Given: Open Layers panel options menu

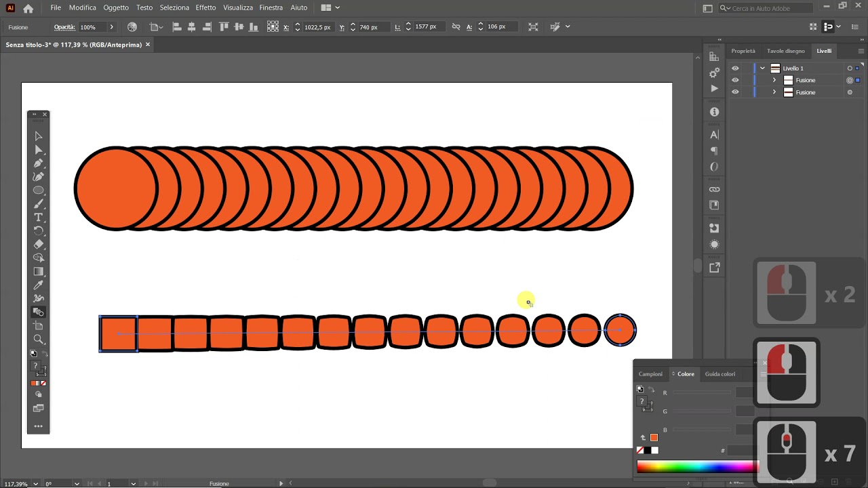Looking at the screenshot, I should pos(861,51).
